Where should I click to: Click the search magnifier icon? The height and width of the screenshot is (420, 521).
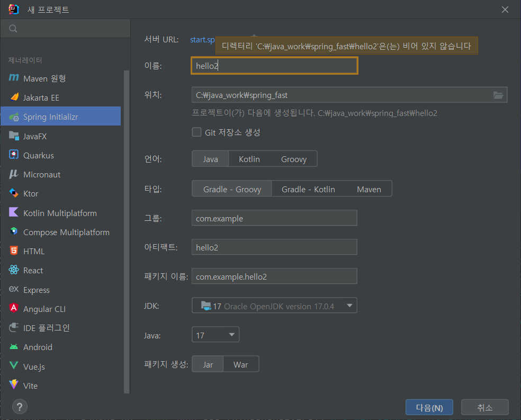tap(13, 29)
